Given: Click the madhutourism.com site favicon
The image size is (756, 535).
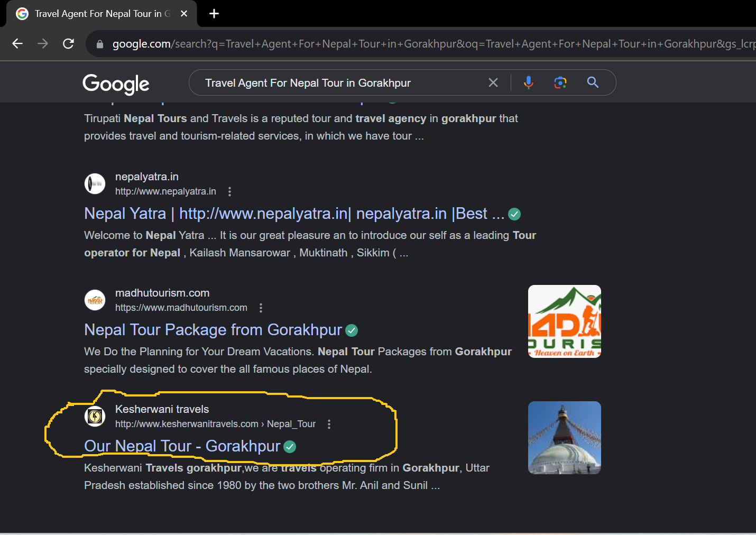Looking at the screenshot, I should click(x=95, y=300).
